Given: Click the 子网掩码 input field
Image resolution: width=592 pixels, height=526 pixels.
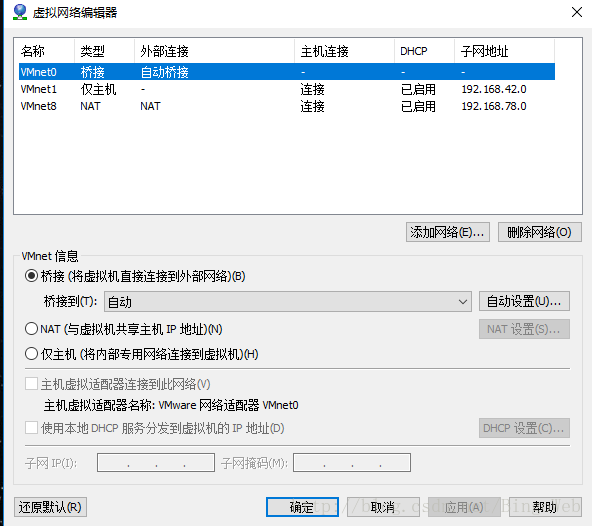Looking at the screenshot, I should pyautogui.click(x=352, y=463).
